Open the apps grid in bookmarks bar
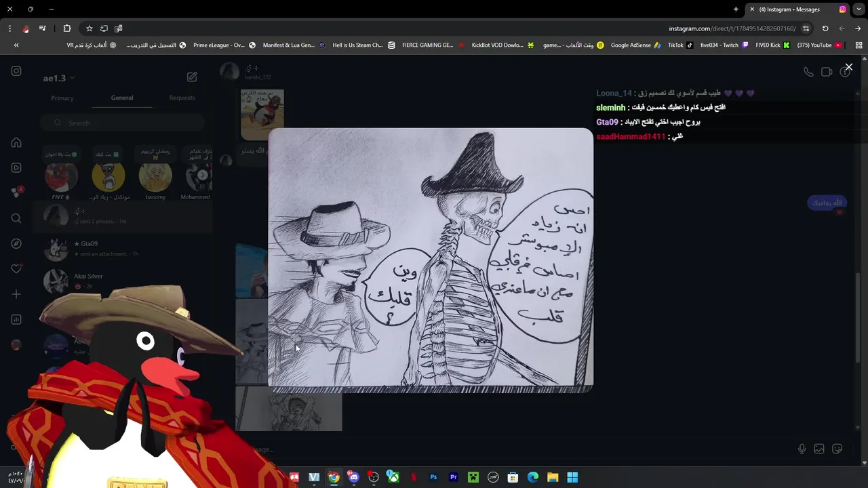868x488 pixels. coord(859,45)
